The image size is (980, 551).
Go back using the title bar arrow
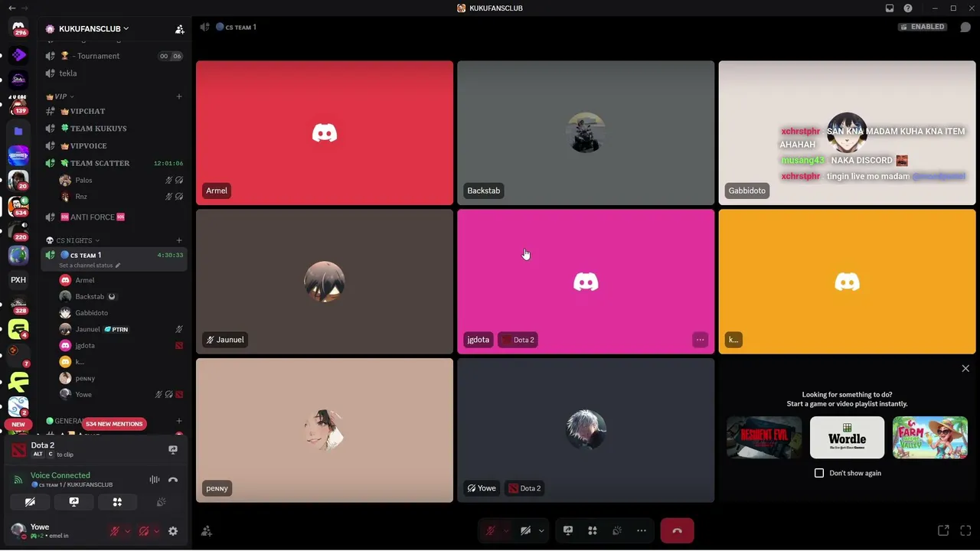(x=11, y=8)
